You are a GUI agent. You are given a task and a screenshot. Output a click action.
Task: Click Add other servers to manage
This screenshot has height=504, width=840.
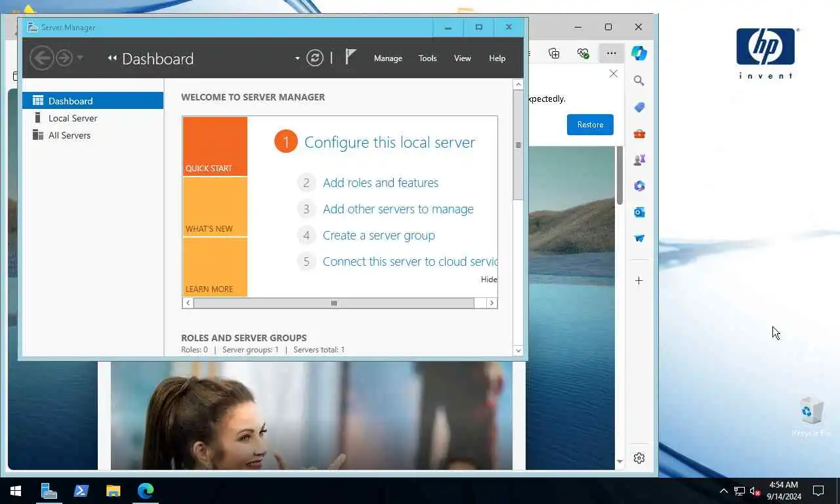coord(398,209)
